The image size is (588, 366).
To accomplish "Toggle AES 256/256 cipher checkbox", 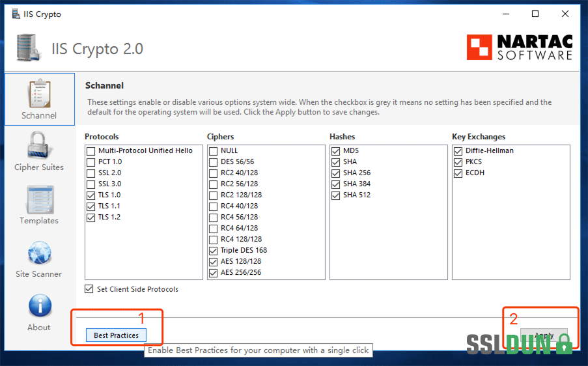I will click(213, 273).
